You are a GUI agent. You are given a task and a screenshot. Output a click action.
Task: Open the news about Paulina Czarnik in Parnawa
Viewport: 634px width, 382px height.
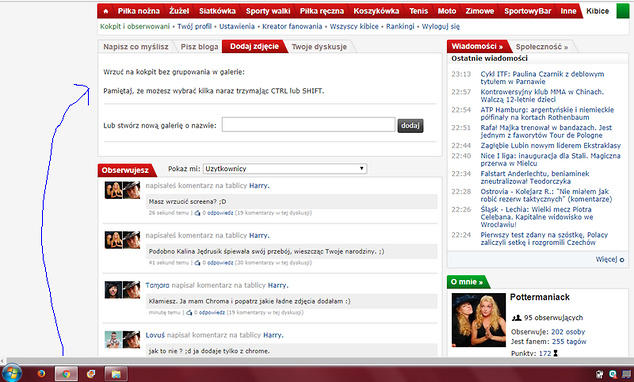tap(542, 78)
